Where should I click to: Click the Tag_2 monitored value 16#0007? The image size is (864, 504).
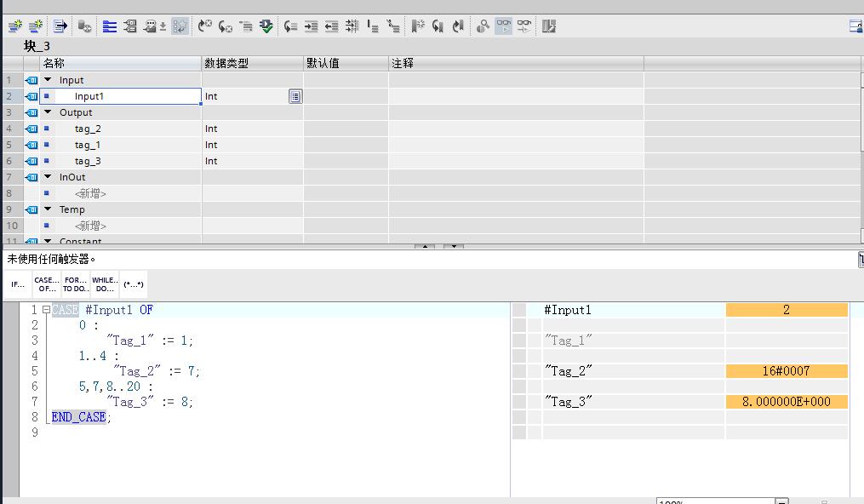787,371
